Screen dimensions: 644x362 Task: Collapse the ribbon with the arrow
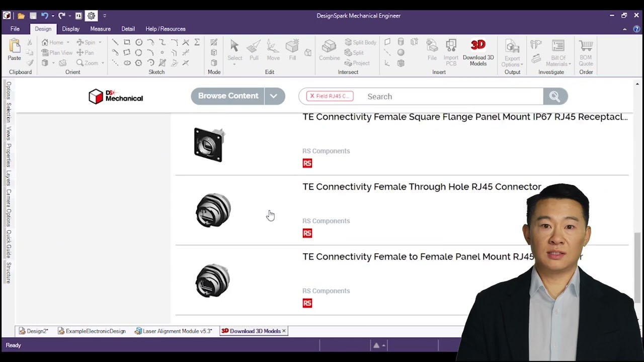(x=625, y=29)
